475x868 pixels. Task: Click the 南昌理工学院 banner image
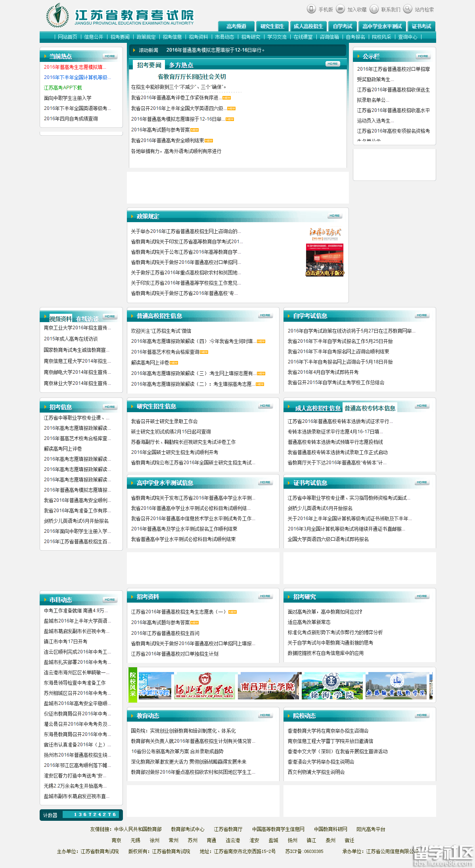pos(268,686)
